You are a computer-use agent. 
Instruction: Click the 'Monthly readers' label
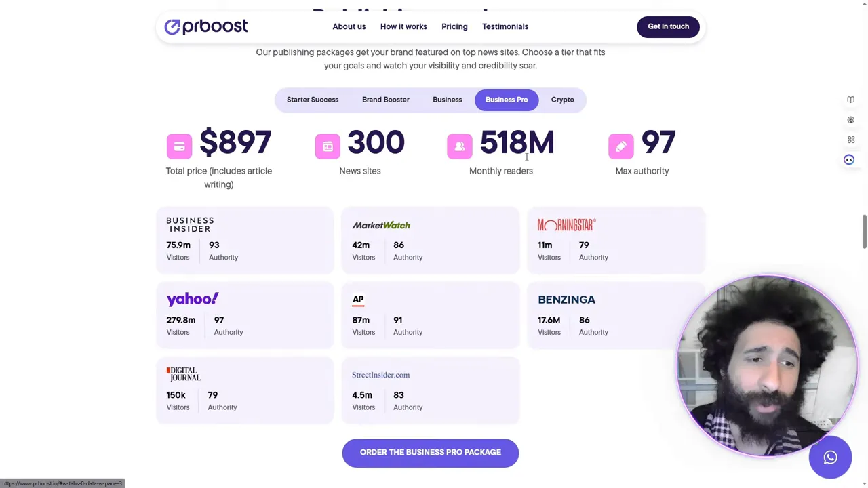501,171
